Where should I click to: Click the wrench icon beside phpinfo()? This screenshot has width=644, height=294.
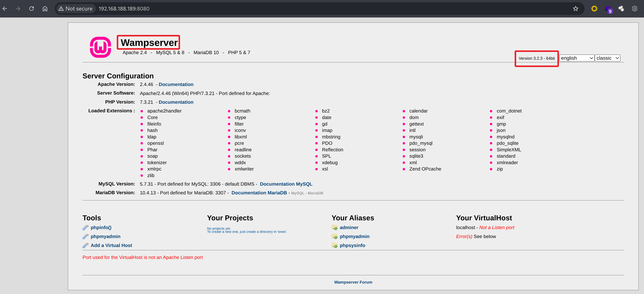click(86, 228)
